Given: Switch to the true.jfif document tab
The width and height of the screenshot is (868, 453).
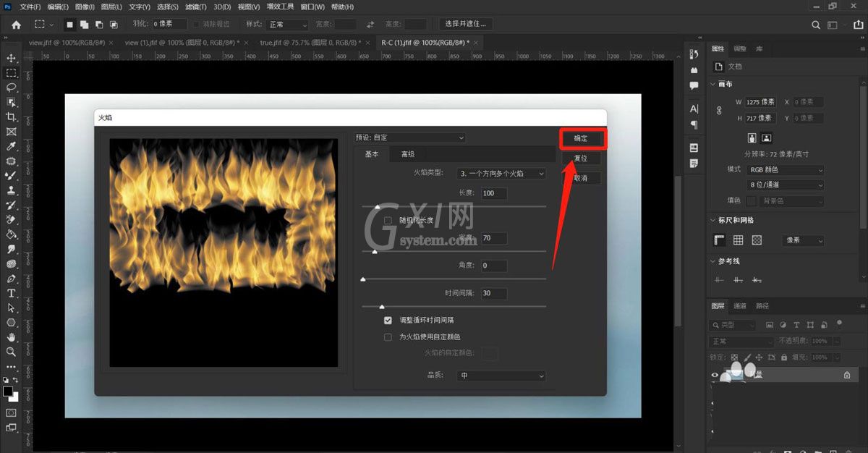Looking at the screenshot, I should tap(310, 43).
